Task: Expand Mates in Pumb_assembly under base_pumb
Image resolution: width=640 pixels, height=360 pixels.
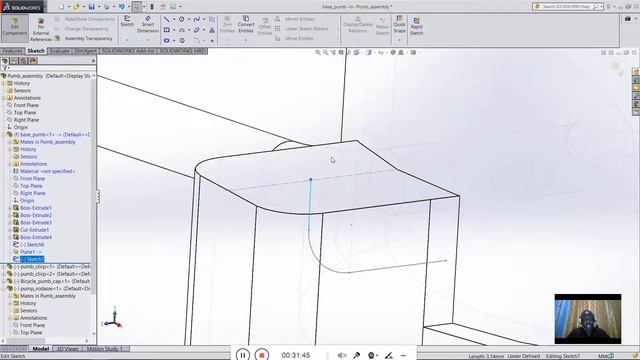Action: point(10,142)
